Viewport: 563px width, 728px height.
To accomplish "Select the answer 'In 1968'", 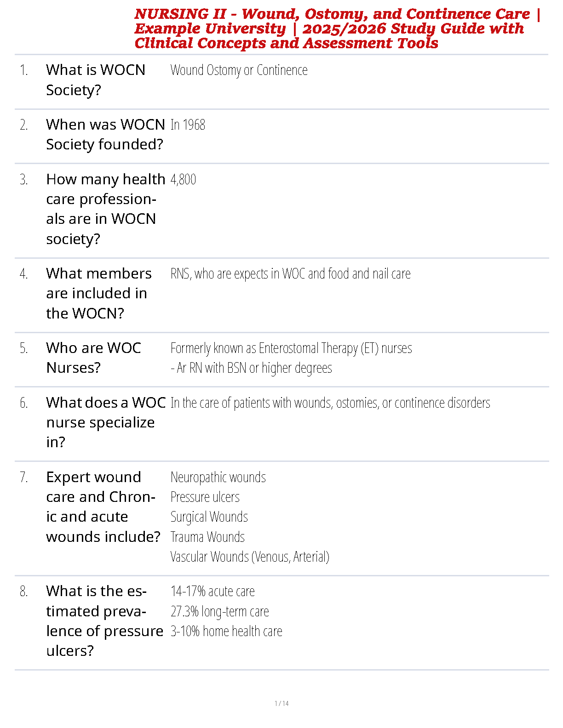I will [x=188, y=125].
